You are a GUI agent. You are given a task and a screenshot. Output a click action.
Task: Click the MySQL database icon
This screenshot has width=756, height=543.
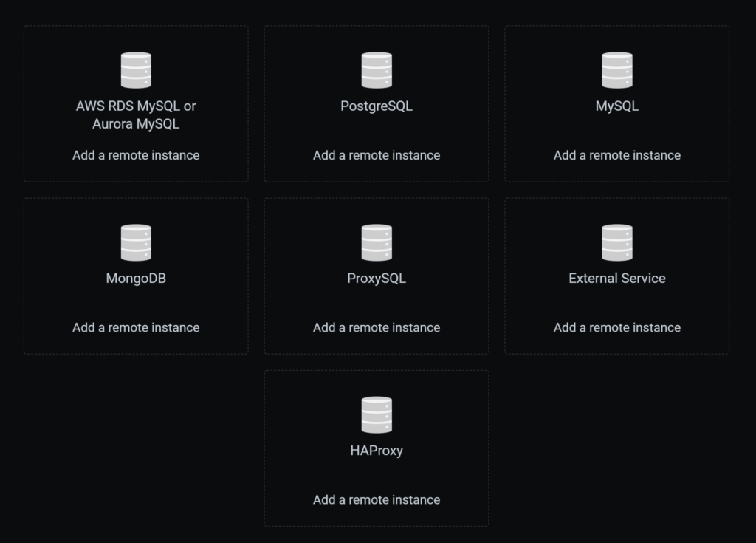(x=617, y=70)
